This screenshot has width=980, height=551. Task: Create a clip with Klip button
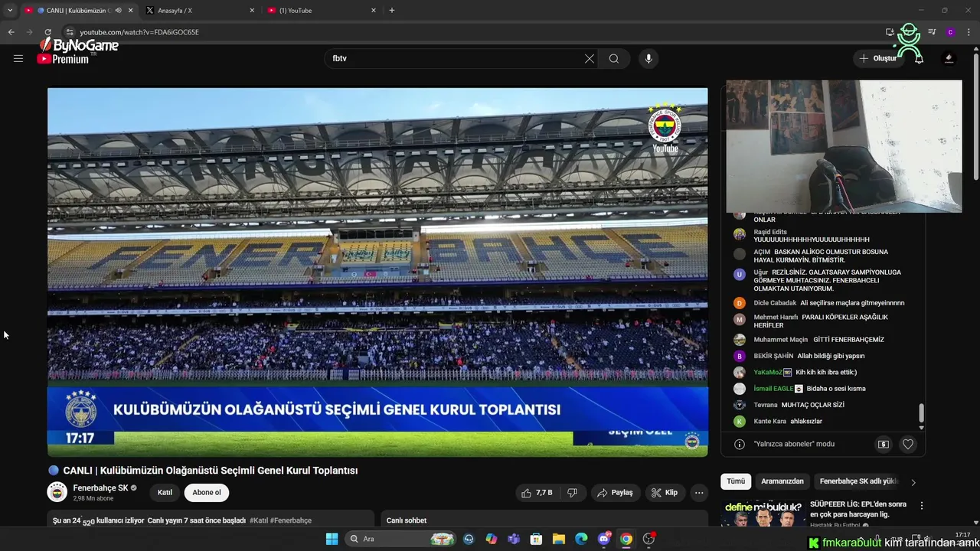pos(665,493)
